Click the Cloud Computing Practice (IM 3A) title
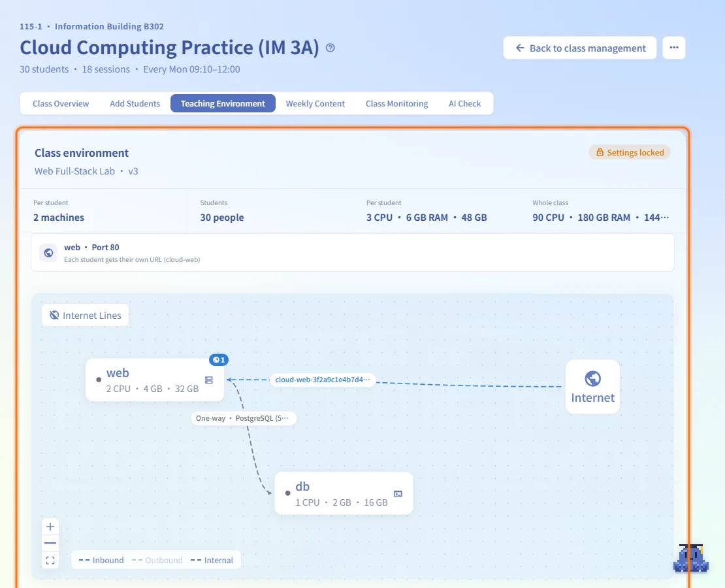725x588 pixels. coord(169,48)
